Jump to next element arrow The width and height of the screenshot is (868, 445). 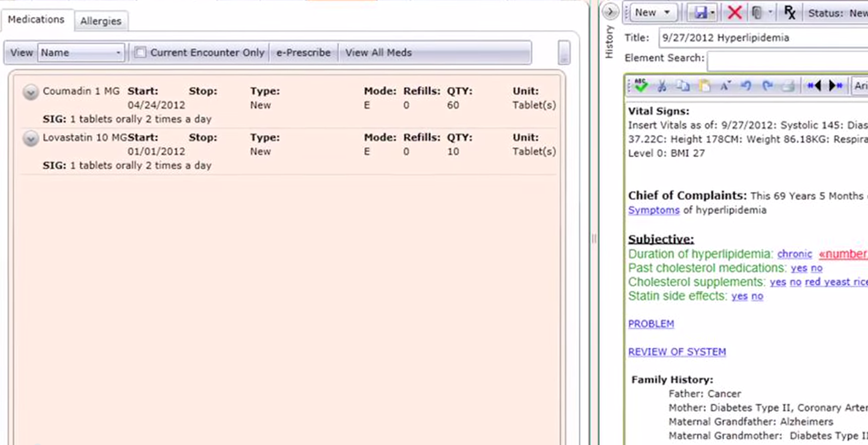pos(835,86)
